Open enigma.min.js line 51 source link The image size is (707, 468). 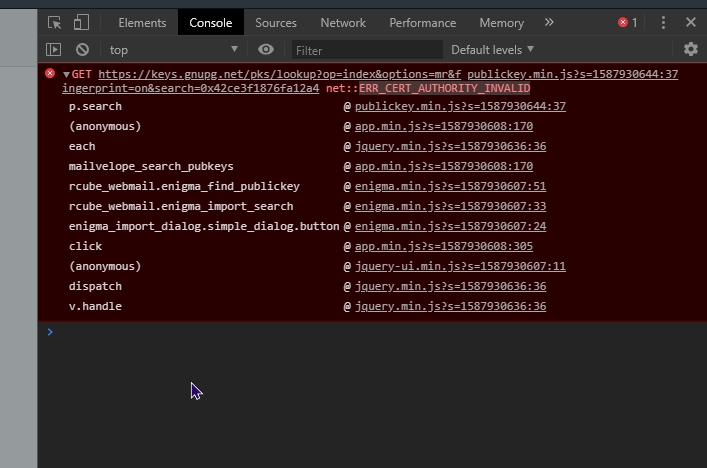[450, 186]
